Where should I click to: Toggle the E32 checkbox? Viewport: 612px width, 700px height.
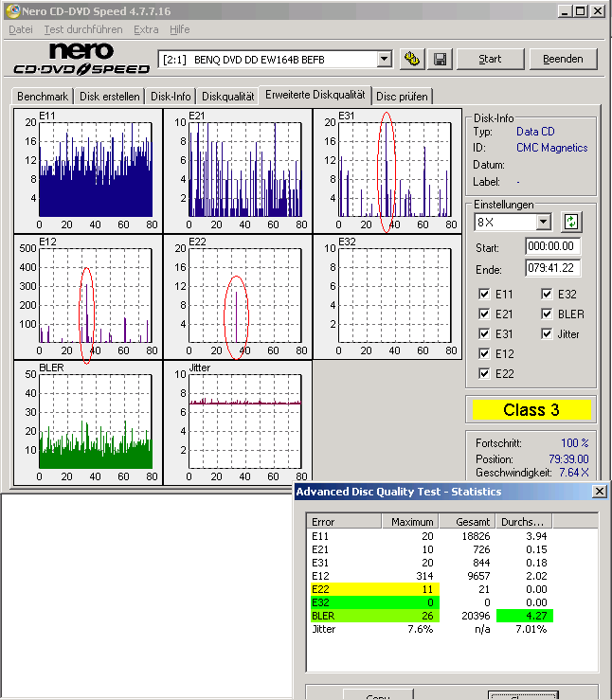click(548, 295)
